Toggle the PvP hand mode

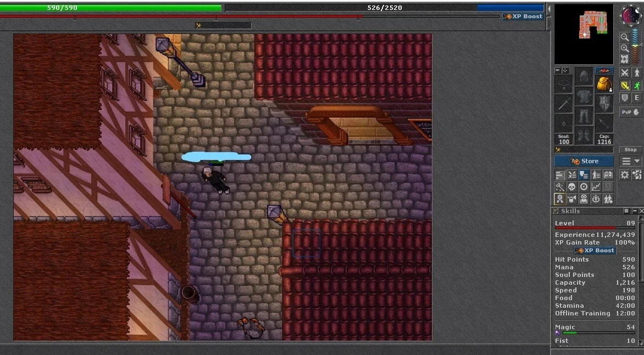(630, 112)
